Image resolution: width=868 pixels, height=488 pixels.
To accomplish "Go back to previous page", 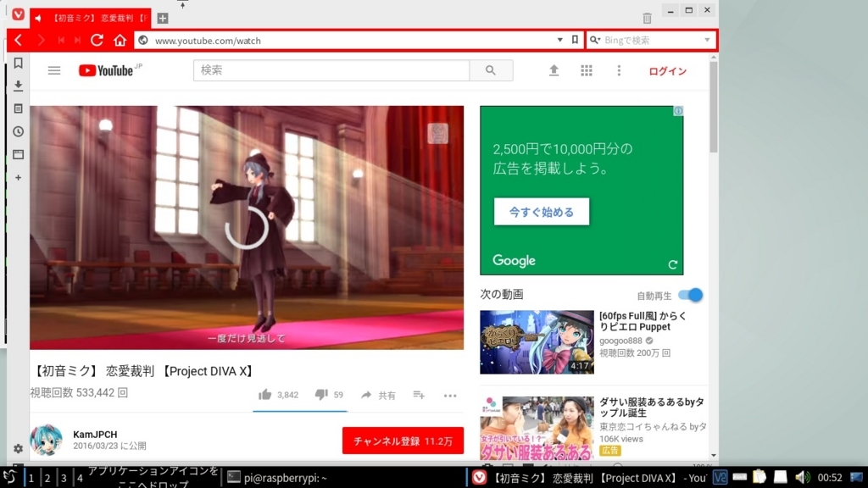I will [19, 40].
